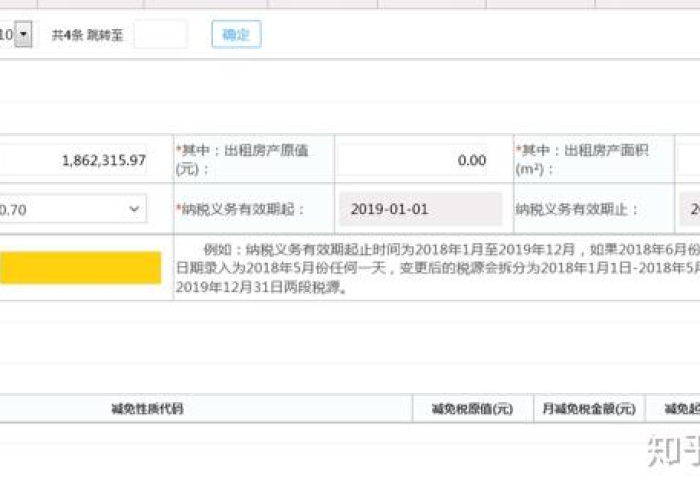Click the yellow highlighted bar

[80, 267]
